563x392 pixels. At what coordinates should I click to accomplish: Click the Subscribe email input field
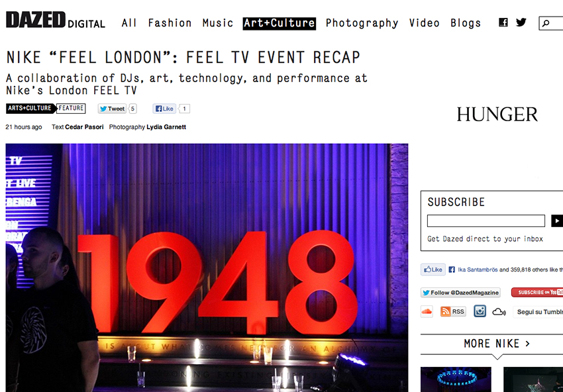click(486, 220)
